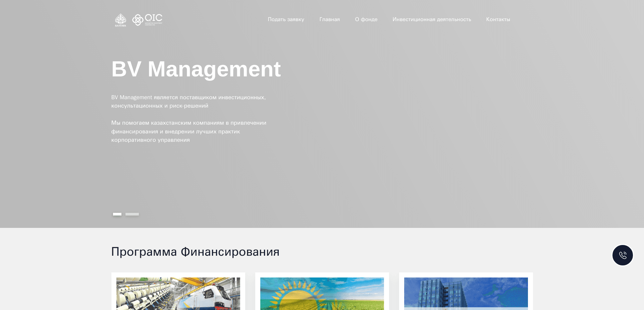Viewport: 644px width, 310px height.
Task: Click the Baiterek logo icon
Action: click(120, 20)
